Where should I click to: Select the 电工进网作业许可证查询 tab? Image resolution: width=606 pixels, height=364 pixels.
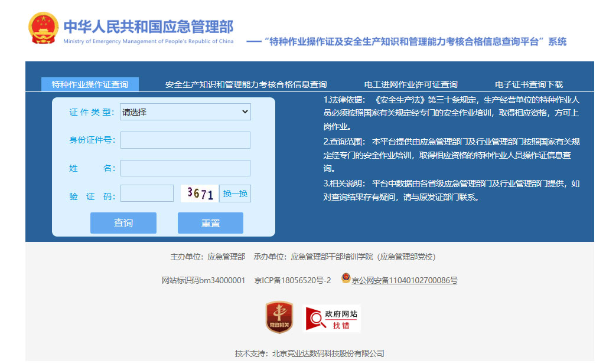click(x=411, y=84)
